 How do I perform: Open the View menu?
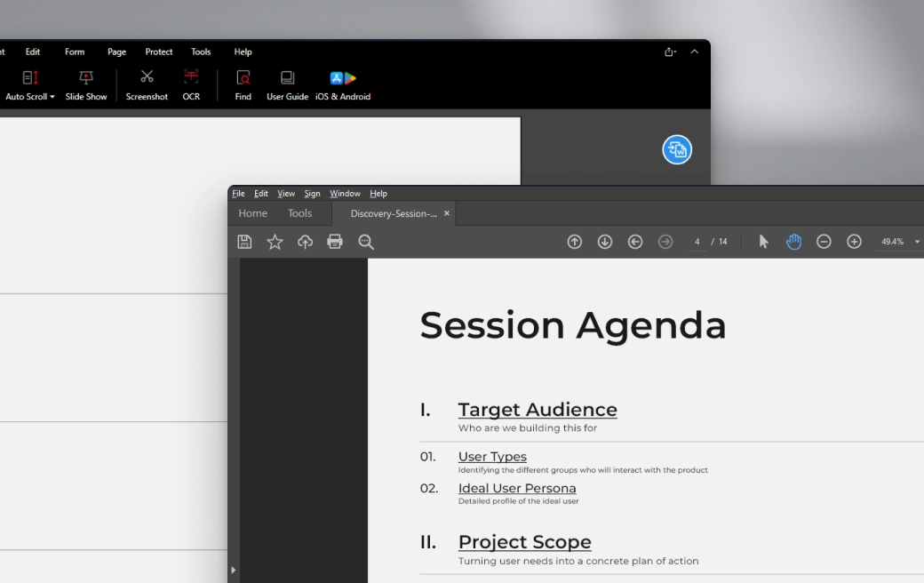point(286,194)
